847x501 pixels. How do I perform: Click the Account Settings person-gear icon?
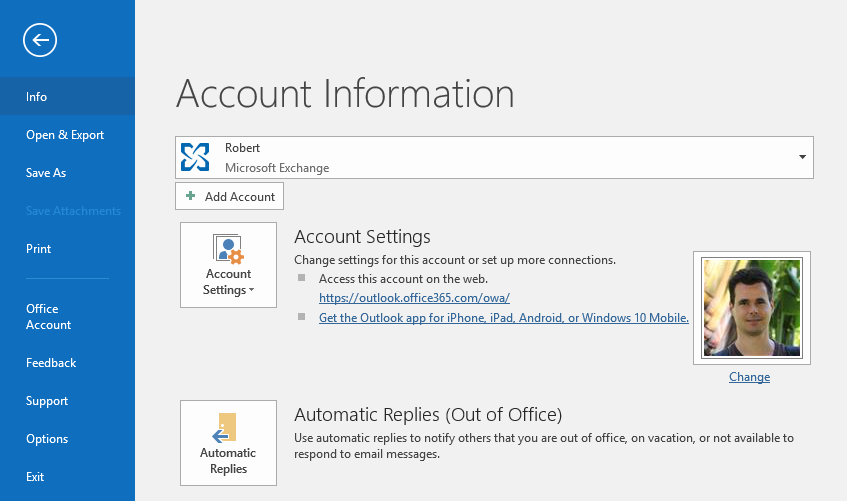coord(228,249)
